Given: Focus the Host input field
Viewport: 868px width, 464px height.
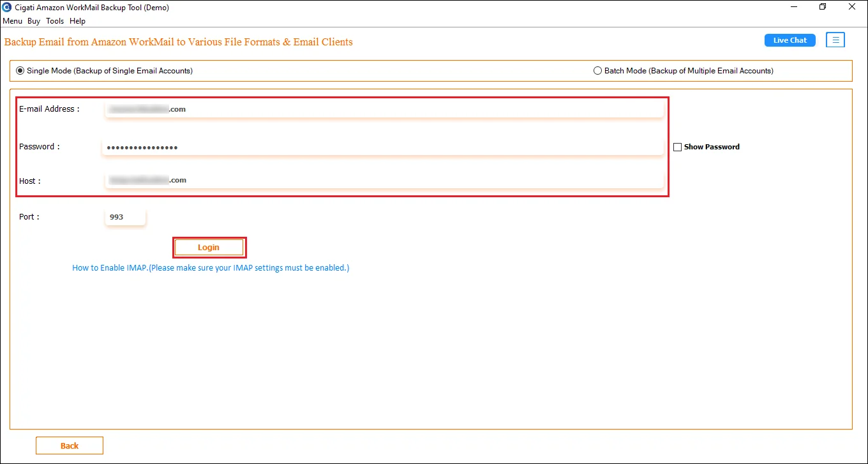Looking at the screenshot, I should point(384,180).
